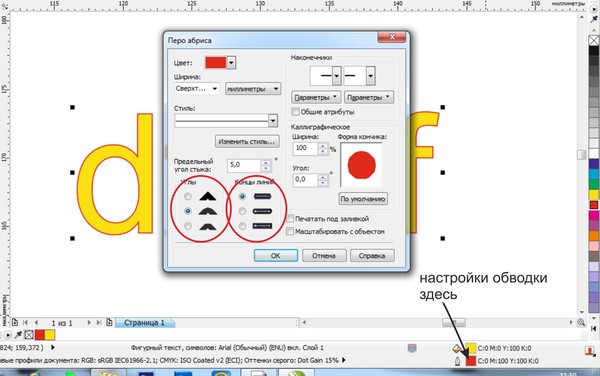Image resolution: width=600 pixels, height=376 pixels.
Task: Click the miter limit angle input field
Action: tap(245, 166)
